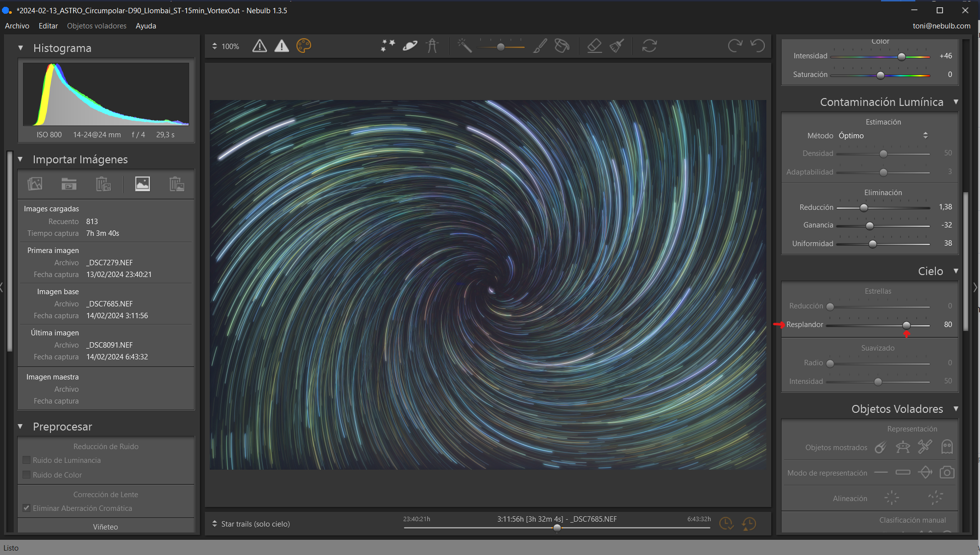Collapse the Objetos Voladores section
The height and width of the screenshot is (555, 980).
click(956, 409)
